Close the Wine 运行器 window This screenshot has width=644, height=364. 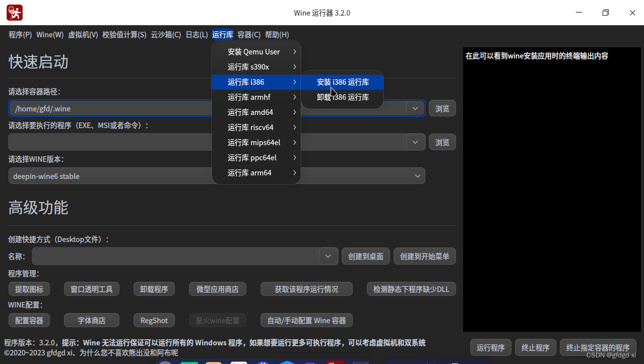632,13
